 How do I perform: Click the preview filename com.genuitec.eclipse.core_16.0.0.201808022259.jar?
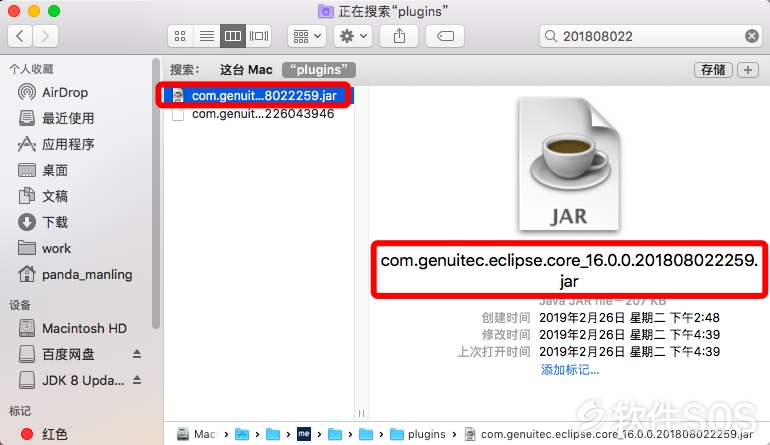(569, 270)
